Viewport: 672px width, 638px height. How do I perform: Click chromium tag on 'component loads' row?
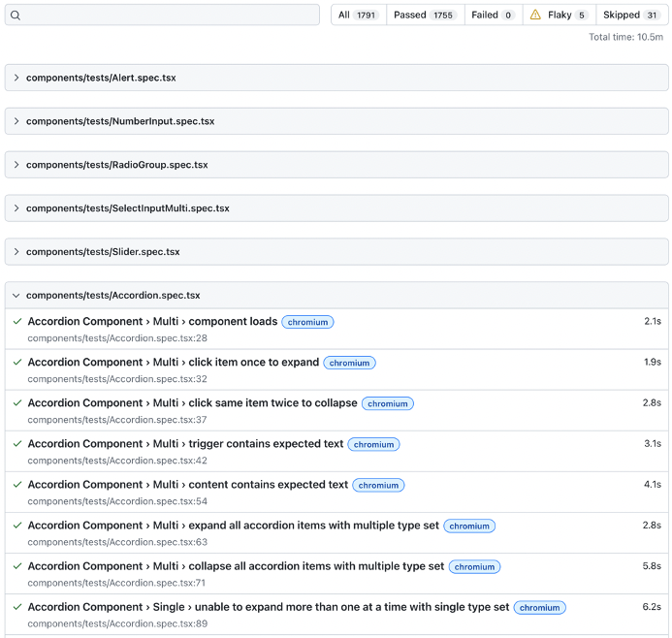point(307,322)
